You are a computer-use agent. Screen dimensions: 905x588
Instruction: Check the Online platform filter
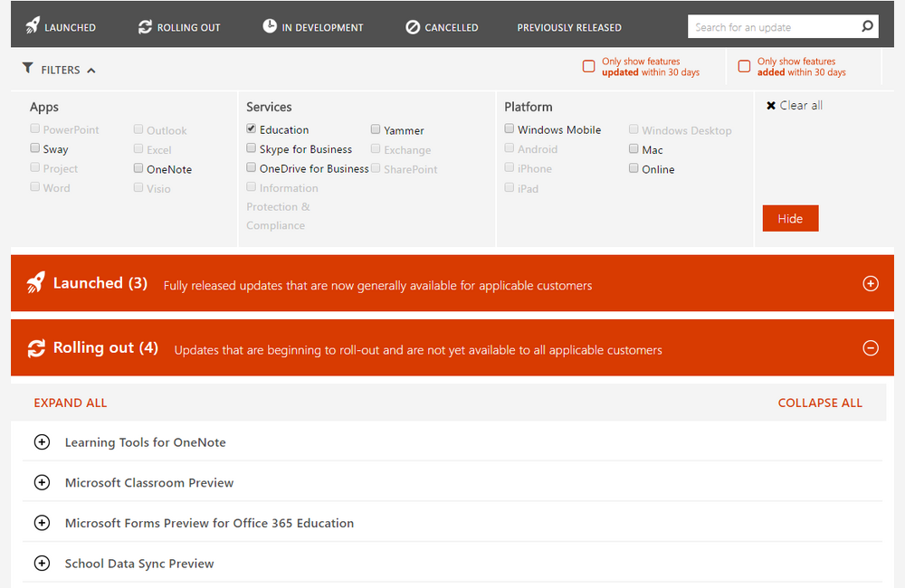pos(633,168)
